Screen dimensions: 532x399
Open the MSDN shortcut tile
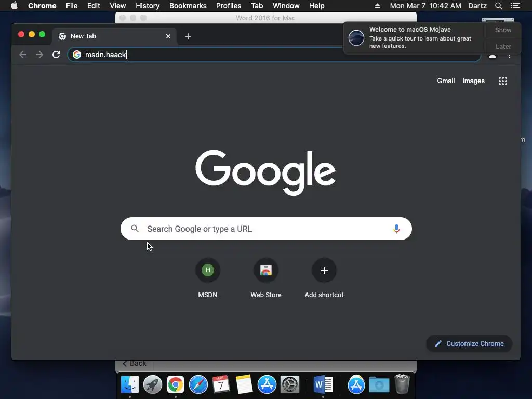point(208,278)
